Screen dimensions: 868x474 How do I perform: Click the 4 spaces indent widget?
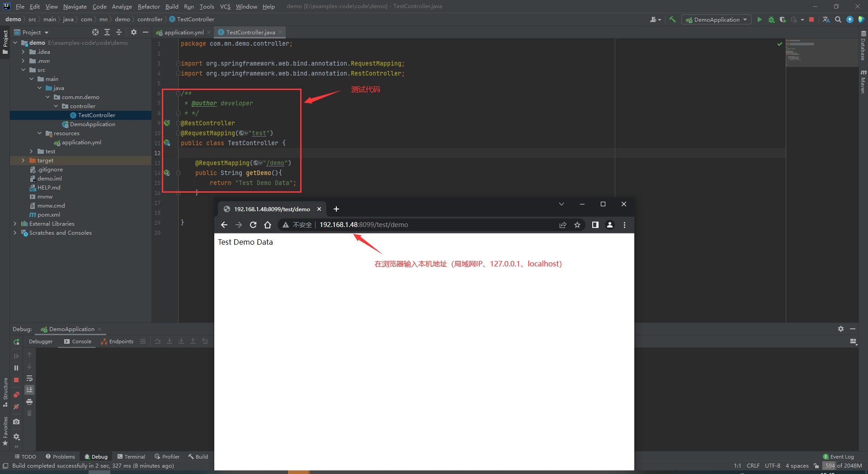pyautogui.click(x=797, y=466)
